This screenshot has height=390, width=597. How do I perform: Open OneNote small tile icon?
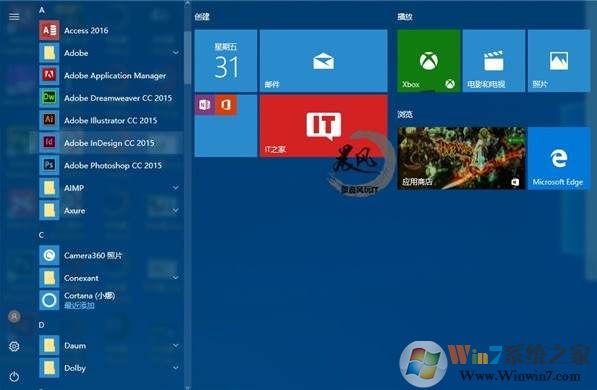pos(205,105)
